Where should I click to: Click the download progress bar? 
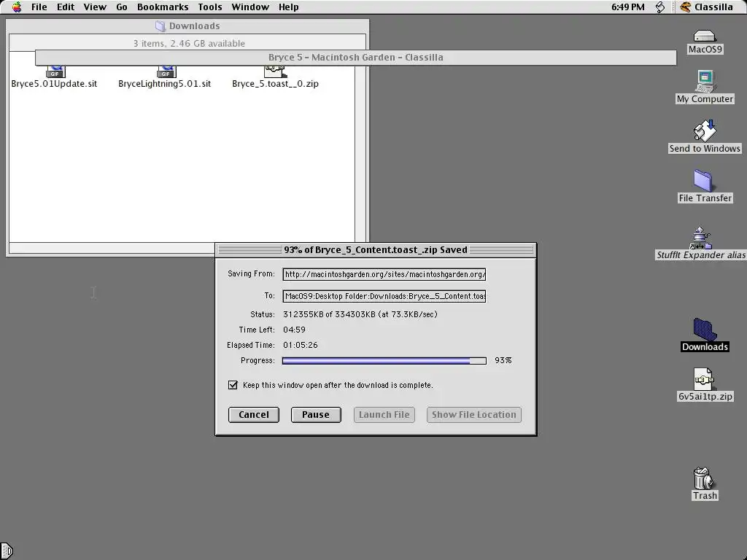pyautogui.click(x=384, y=361)
